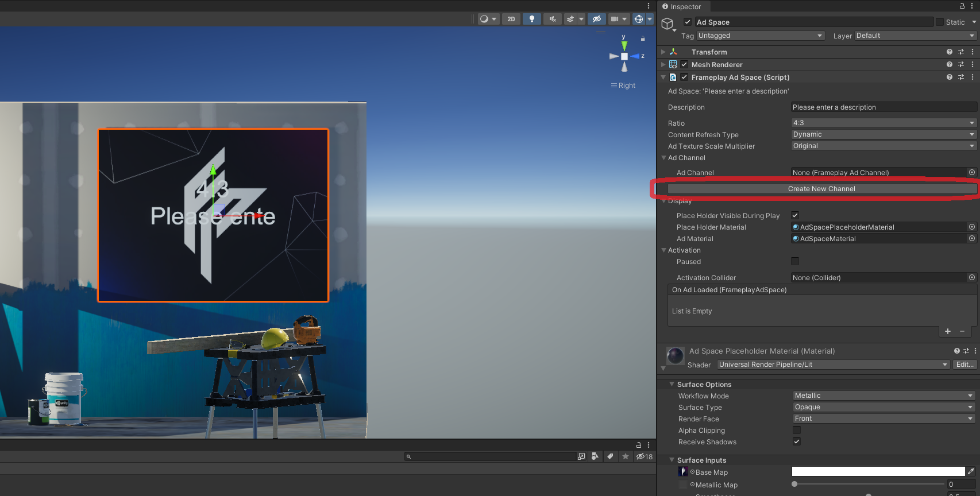Open the Static options dropdown arrow
The image size is (980, 496).
974,22
